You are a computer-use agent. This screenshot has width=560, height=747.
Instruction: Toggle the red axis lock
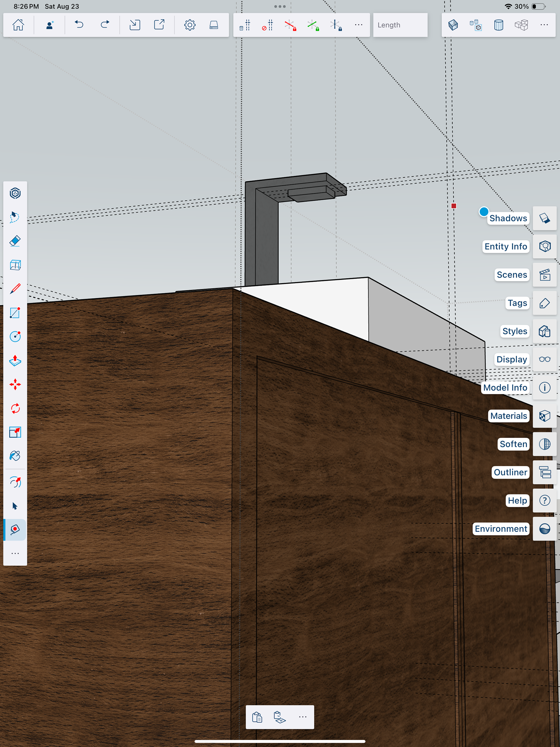[x=290, y=25]
